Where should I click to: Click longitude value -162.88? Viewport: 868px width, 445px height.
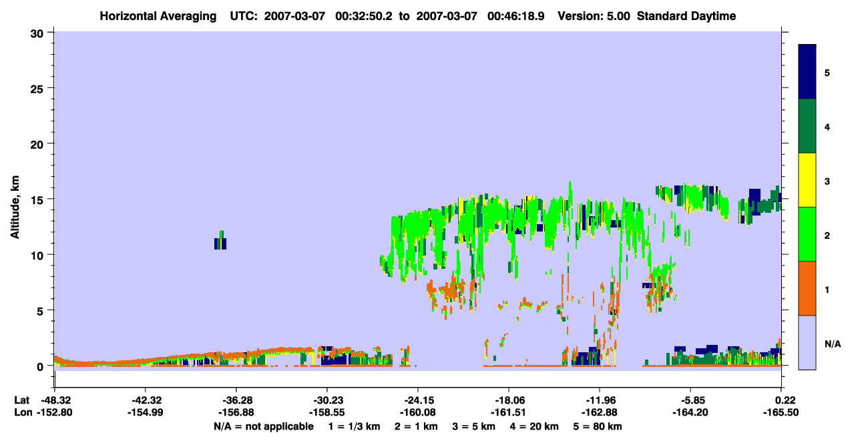[x=600, y=412]
